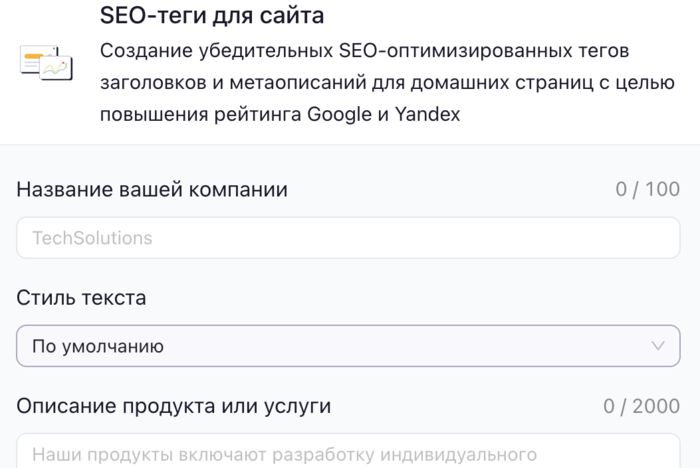
Task: Click the "Название вашей компании" label
Action: click(152, 189)
